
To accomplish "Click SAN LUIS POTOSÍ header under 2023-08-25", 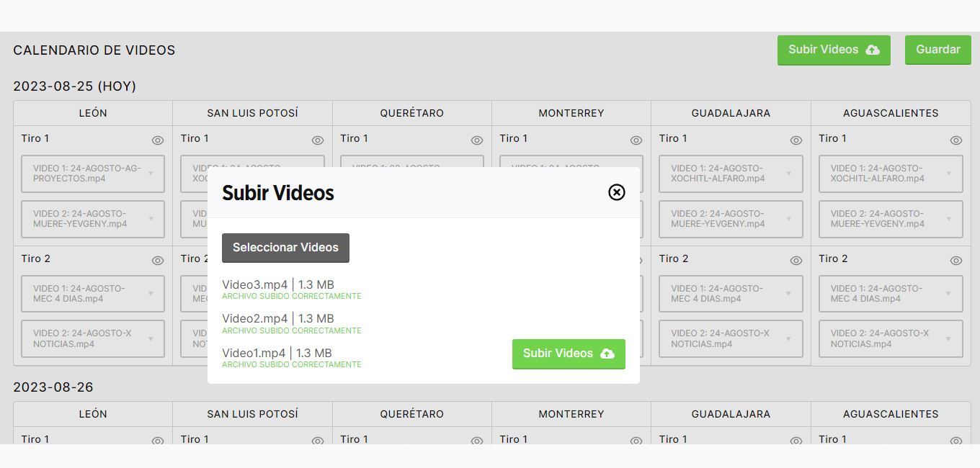I will pyautogui.click(x=252, y=113).
